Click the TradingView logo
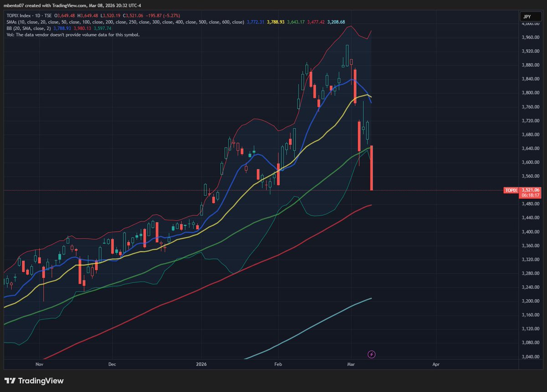 [34, 381]
